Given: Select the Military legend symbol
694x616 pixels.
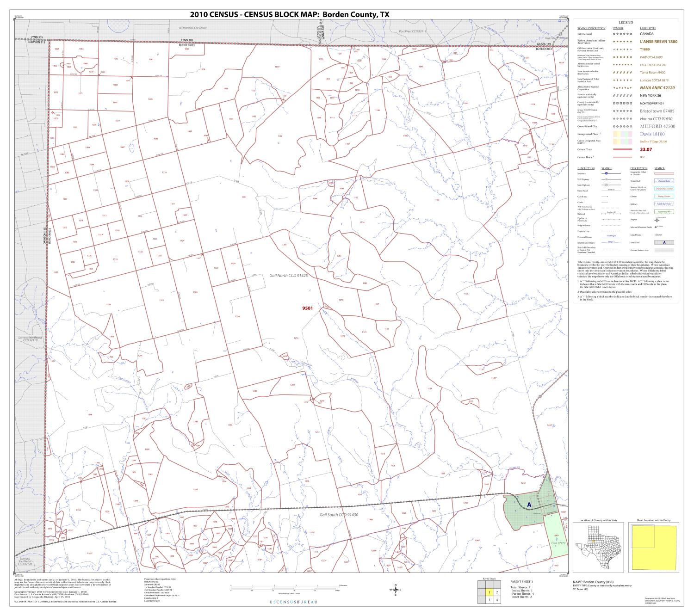Looking at the screenshot, I should click(663, 204).
